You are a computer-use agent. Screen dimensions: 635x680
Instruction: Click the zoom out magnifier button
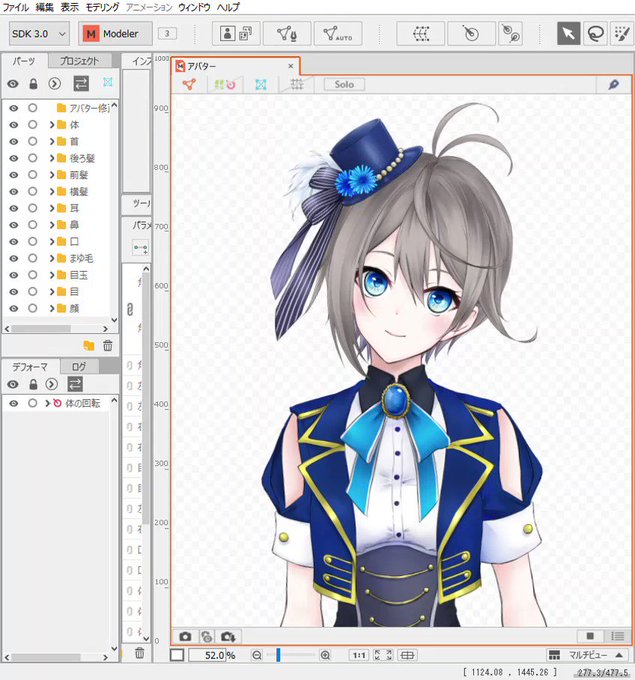(257, 655)
